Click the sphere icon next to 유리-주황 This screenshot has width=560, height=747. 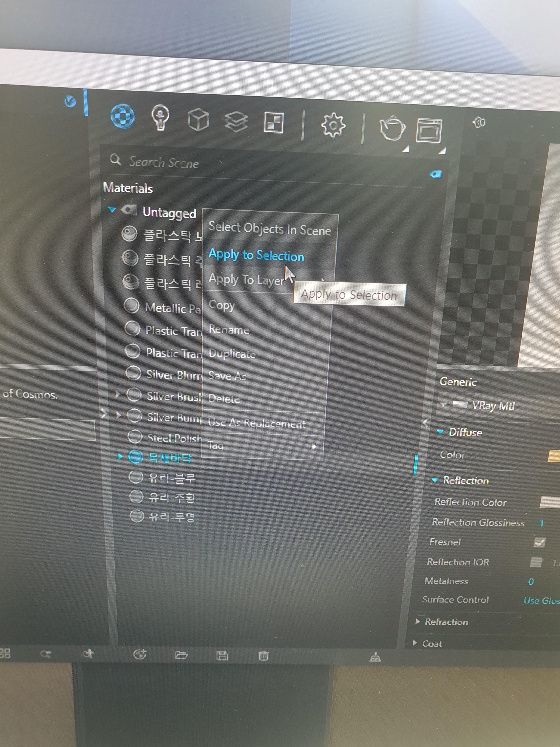(136, 496)
